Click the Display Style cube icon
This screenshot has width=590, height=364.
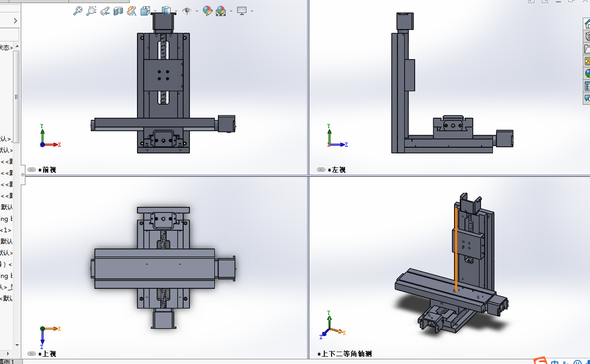(x=166, y=11)
